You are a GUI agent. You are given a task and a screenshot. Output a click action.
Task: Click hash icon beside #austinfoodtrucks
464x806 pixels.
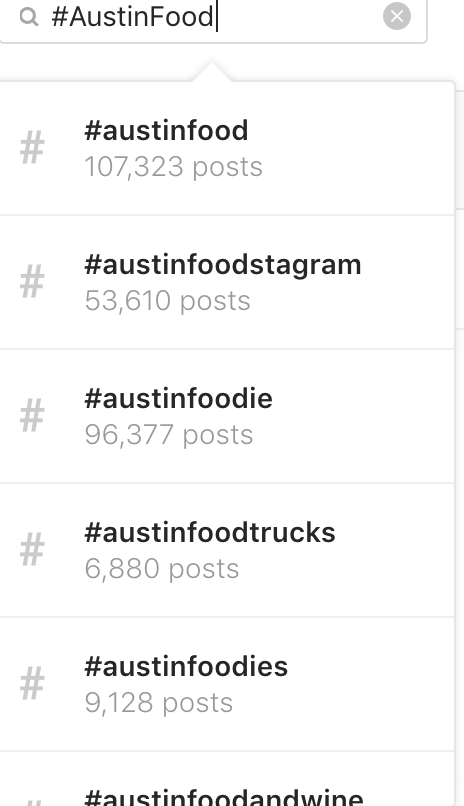pos(32,550)
